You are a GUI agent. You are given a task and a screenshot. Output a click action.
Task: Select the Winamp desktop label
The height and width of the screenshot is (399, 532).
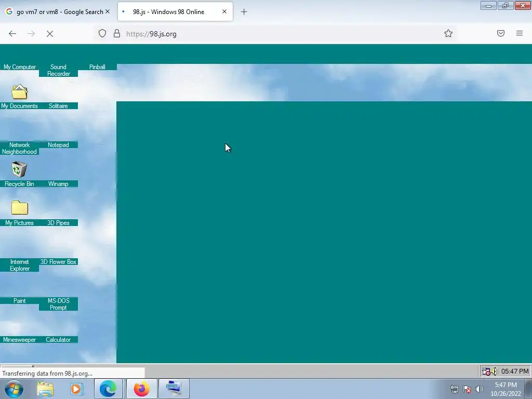[58, 184]
